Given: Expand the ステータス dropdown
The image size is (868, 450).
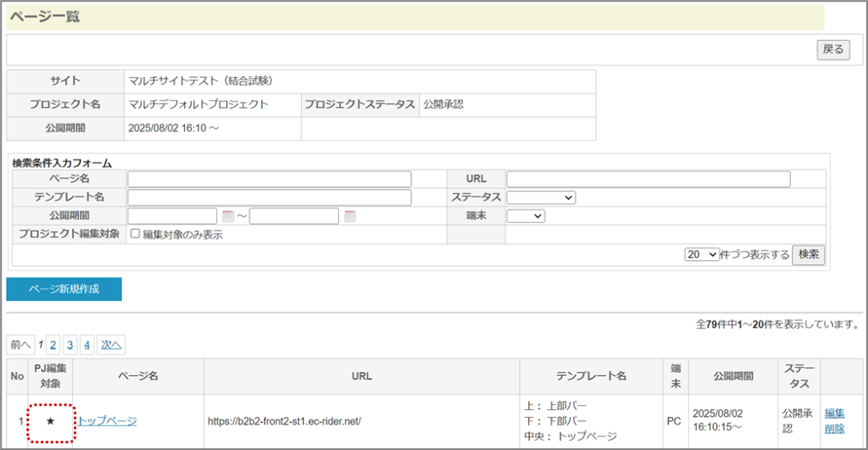Looking at the screenshot, I should point(541,197).
